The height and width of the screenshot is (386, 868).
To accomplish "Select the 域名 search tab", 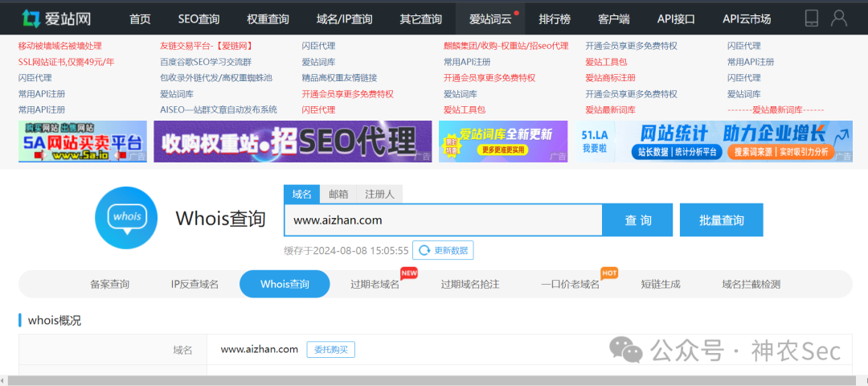I will point(301,195).
